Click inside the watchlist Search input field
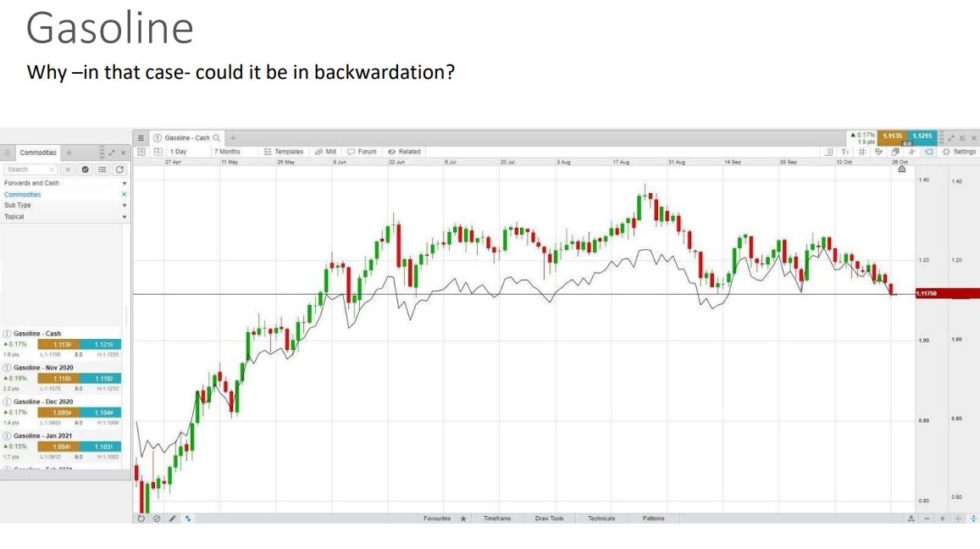This screenshot has height=549, width=980. click(27, 169)
